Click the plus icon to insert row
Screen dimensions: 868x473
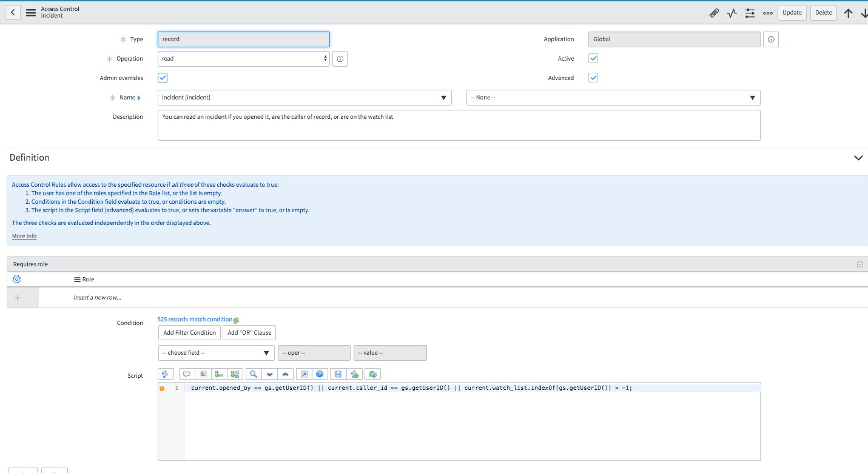pyautogui.click(x=17, y=298)
